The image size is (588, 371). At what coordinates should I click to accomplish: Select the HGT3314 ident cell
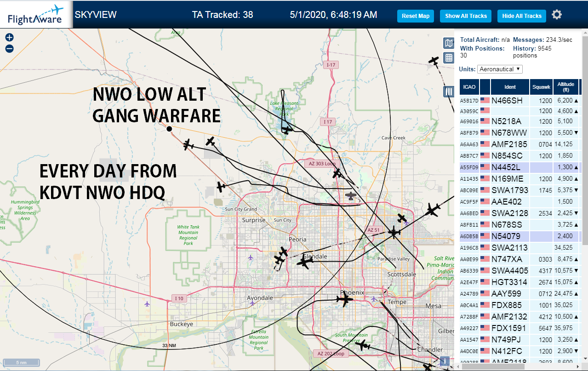click(509, 282)
